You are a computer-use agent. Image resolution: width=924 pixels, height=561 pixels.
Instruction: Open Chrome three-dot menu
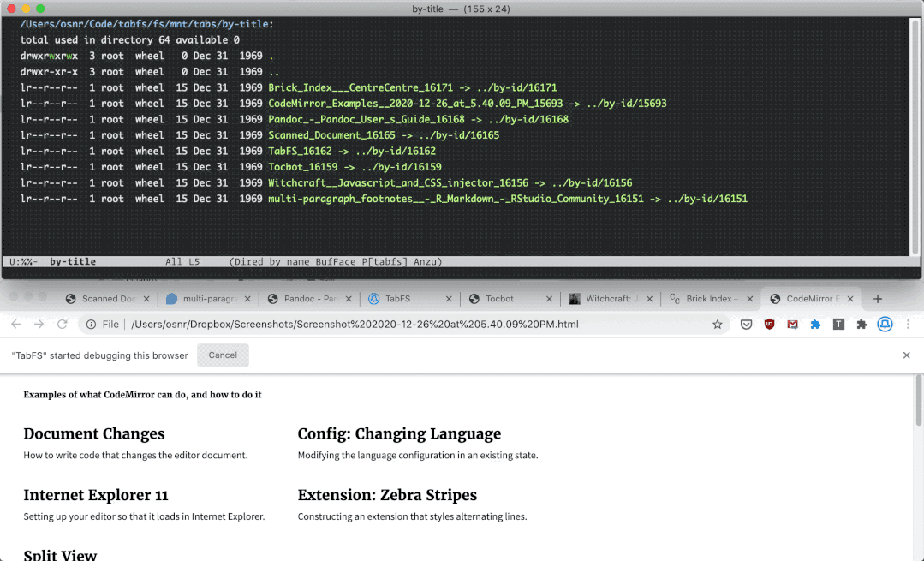[908, 324]
